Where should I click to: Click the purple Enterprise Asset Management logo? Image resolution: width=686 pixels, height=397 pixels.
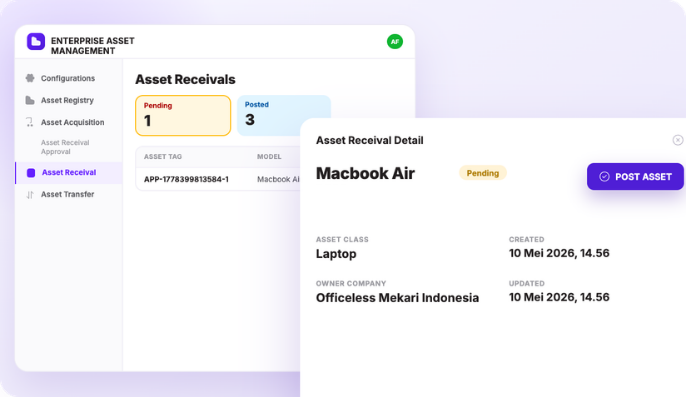[36, 42]
